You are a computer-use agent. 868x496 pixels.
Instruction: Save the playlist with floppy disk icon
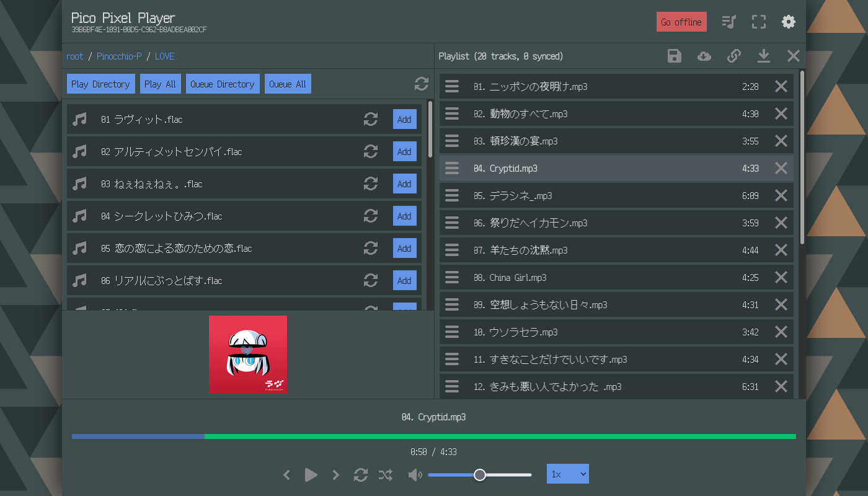[x=675, y=56]
